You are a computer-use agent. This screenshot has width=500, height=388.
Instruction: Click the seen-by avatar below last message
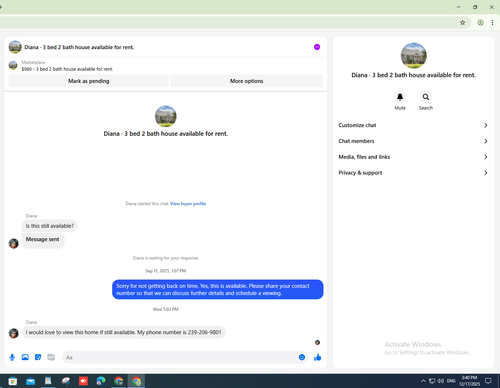pyautogui.click(x=317, y=342)
